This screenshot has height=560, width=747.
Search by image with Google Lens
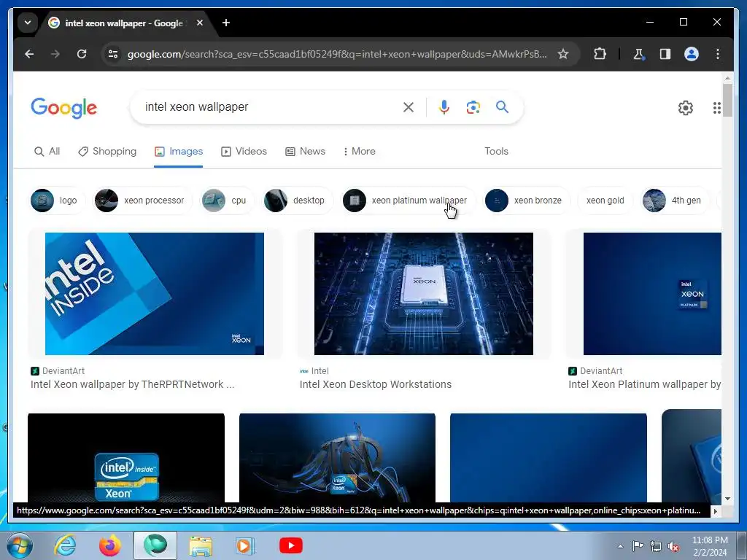473,107
